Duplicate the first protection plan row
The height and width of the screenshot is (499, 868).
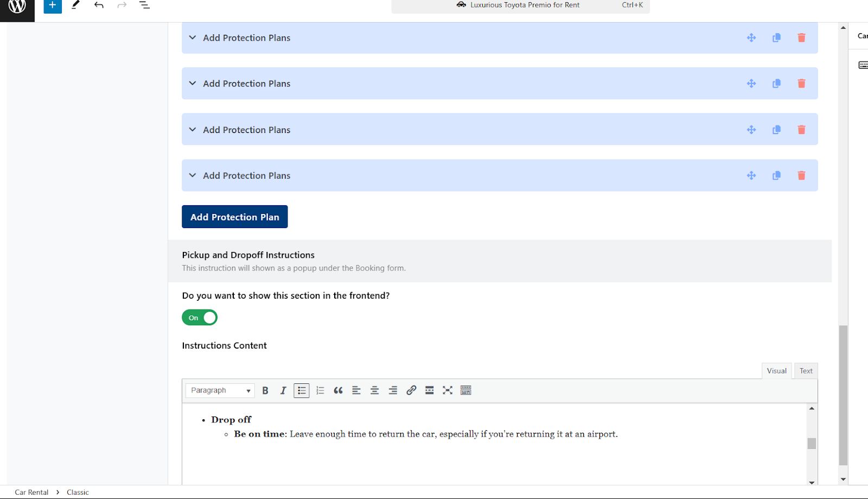click(x=776, y=37)
